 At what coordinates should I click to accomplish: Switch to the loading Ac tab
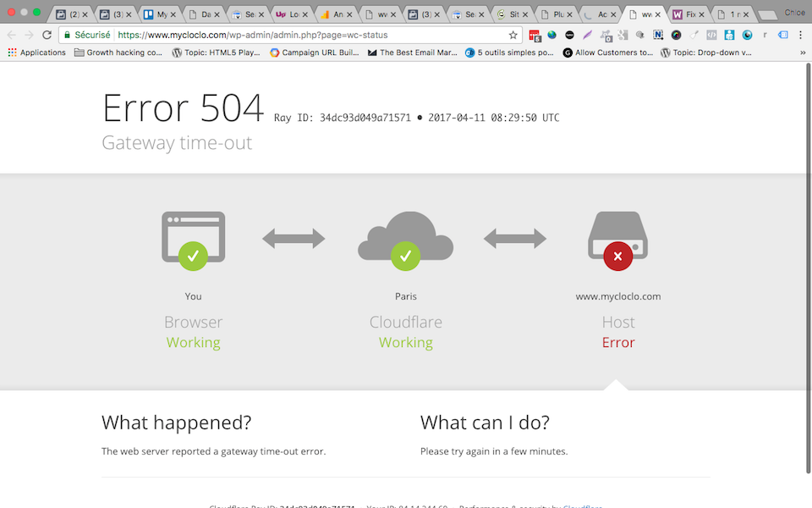599,14
